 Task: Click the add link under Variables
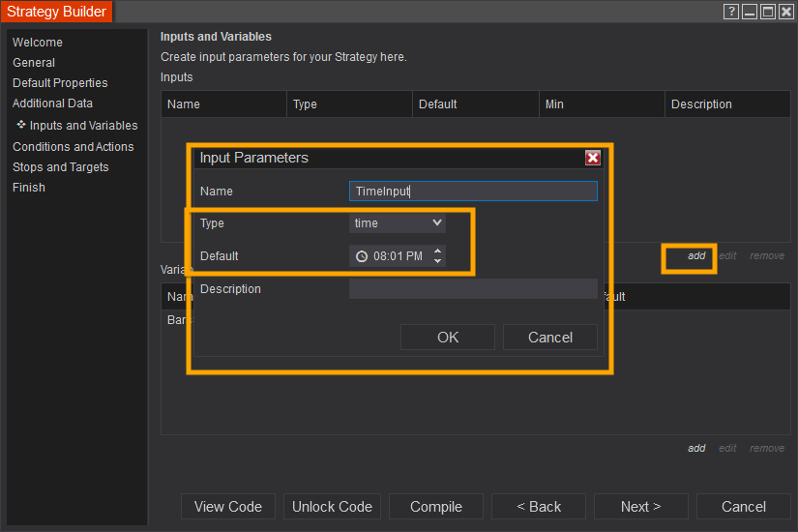point(696,448)
